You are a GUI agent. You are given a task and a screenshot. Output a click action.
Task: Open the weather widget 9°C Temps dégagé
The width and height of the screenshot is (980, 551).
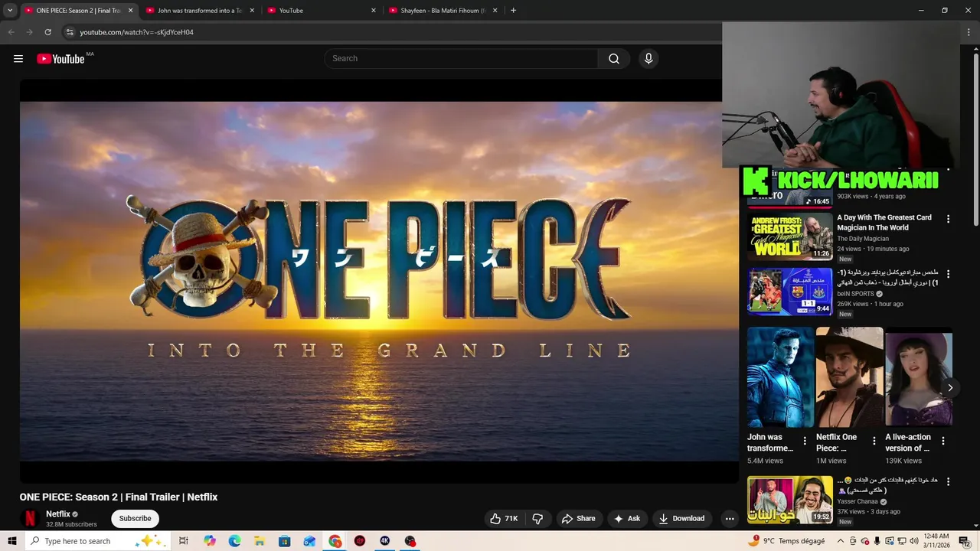click(x=787, y=541)
